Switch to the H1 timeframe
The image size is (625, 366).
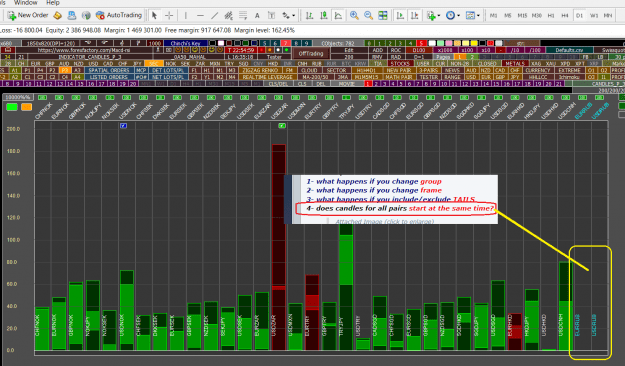coord(551,16)
